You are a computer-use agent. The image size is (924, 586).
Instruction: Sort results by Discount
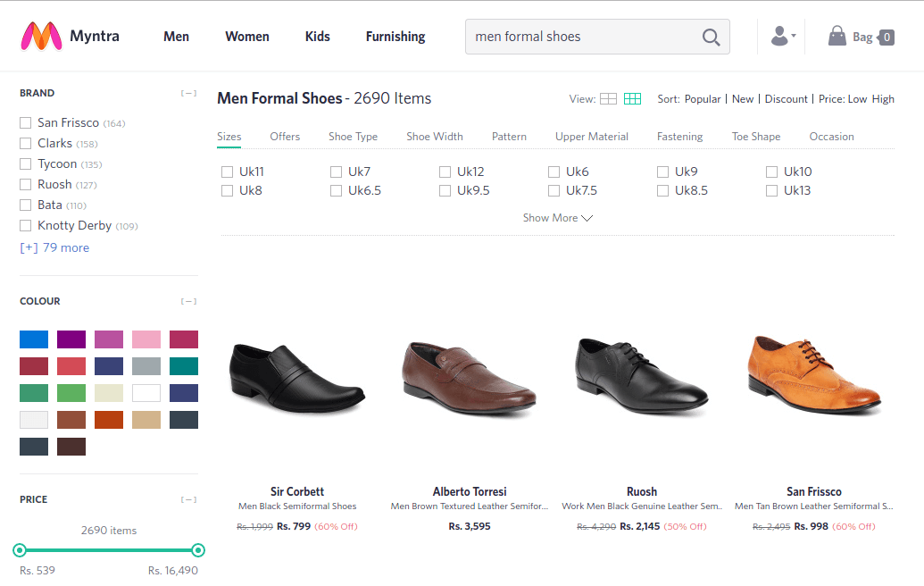click(787, 99)
